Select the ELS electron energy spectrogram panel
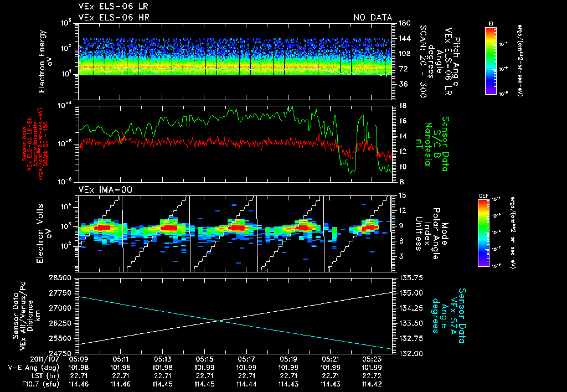The height and width of the screenshot is (392, 567). (235, 61)
